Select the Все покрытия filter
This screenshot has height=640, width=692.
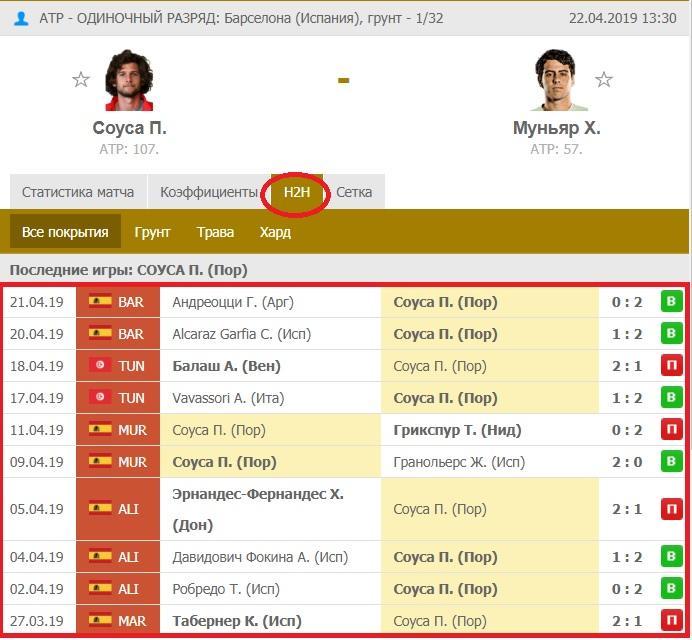tap(65, 232)
